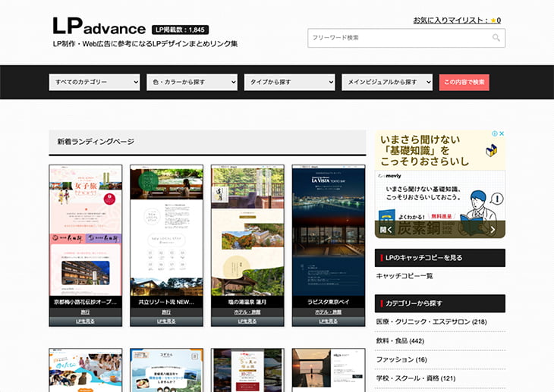
Task: Click ホテル・旅館 tag under ラビスタ東京ベイ
Action: tap(329, 312)
